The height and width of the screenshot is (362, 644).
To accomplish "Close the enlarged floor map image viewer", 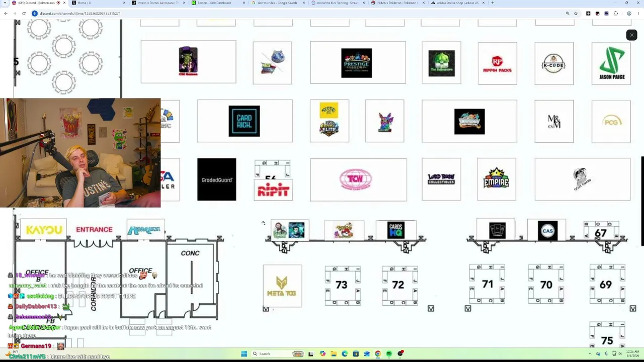I will tap(631, 35).
